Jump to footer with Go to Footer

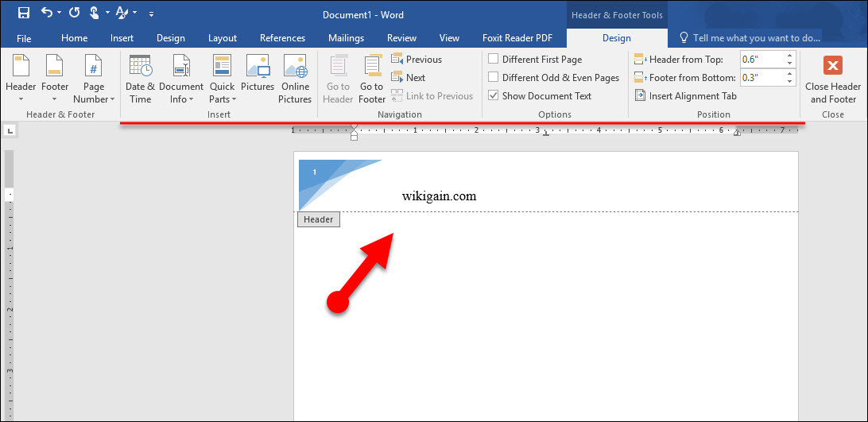tap(371, 79)
